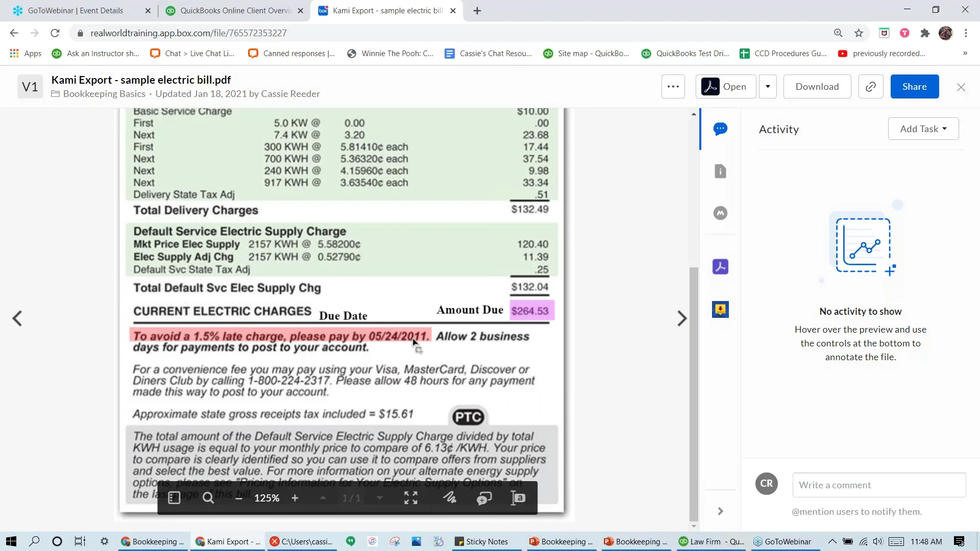980x551 pixels.
Task: Show file details info panel
Action: pos(720,171)
